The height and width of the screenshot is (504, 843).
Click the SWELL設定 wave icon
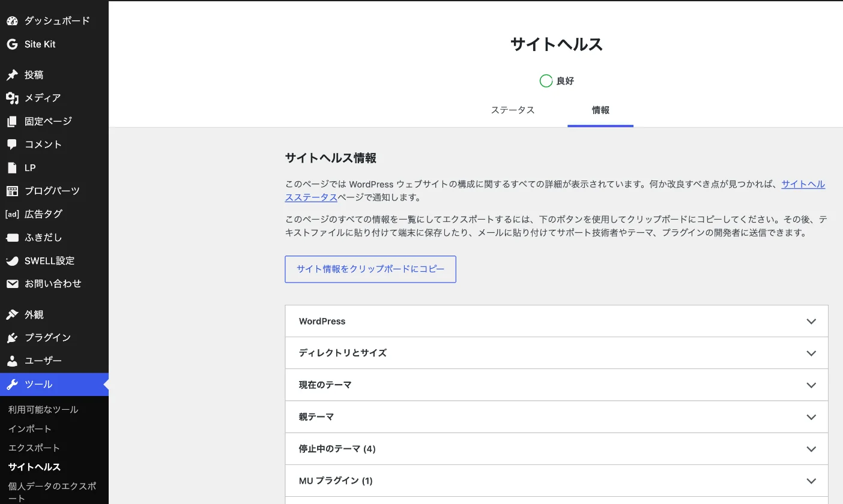pos(12,261)
